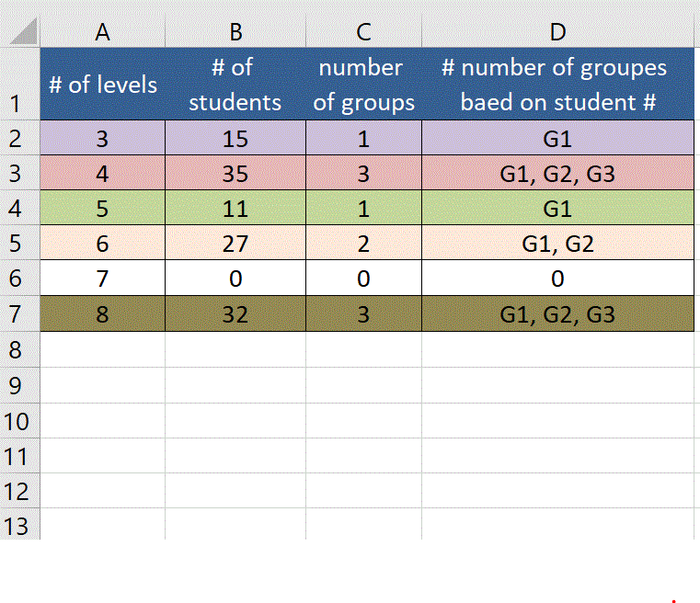The height and width of the screenshot is (603, 700).
Task: Click the '# of students' header cell
Action: click(x=235, y=84)
